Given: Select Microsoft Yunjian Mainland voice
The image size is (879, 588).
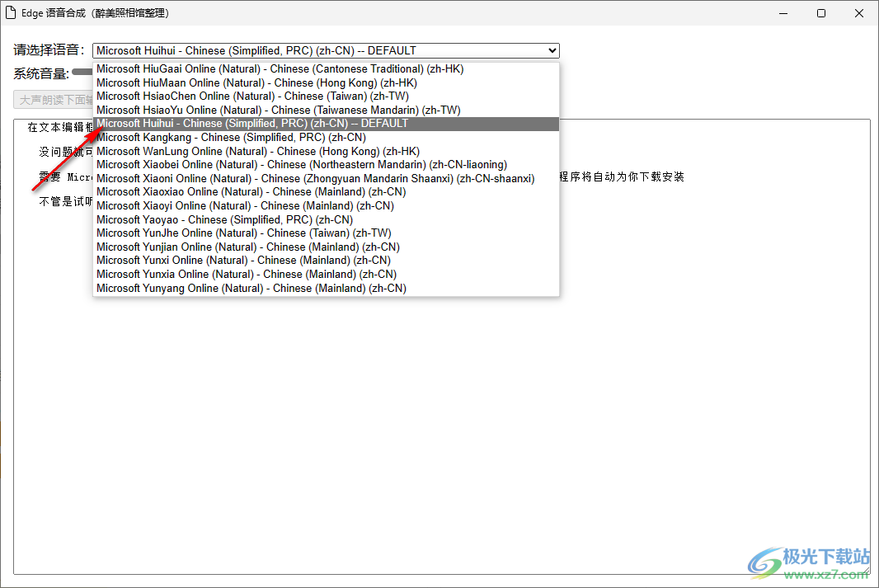Looking at the screenshot, I should [247, 247].
